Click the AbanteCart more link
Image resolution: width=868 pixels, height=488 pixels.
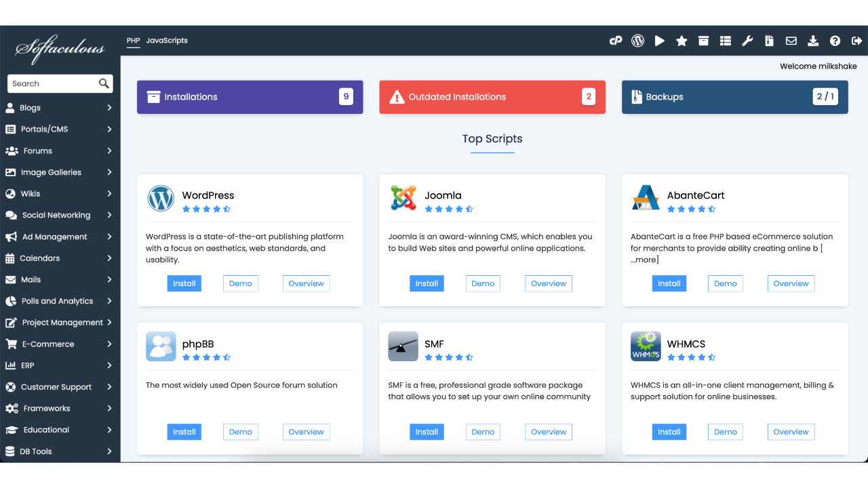click(x=645, y=260)
